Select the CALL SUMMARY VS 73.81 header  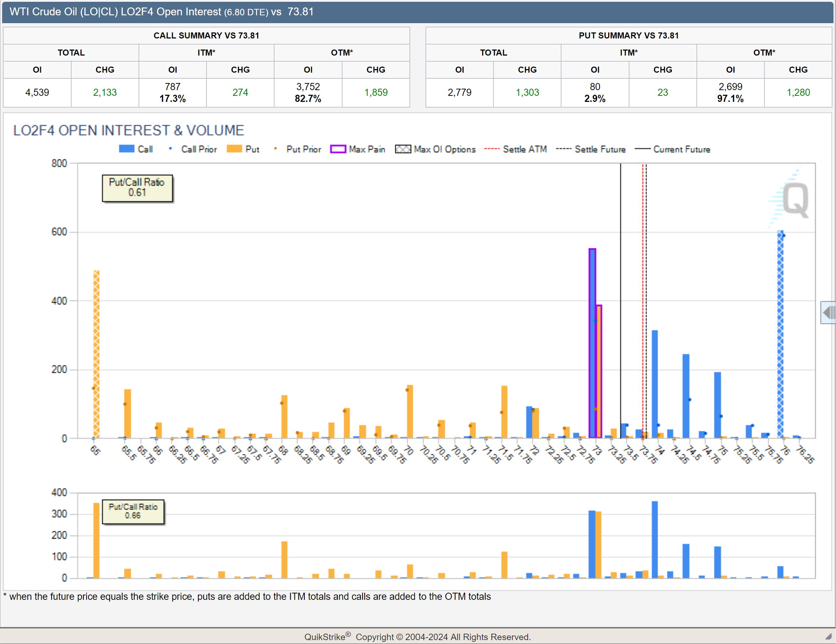coord(206,36)
